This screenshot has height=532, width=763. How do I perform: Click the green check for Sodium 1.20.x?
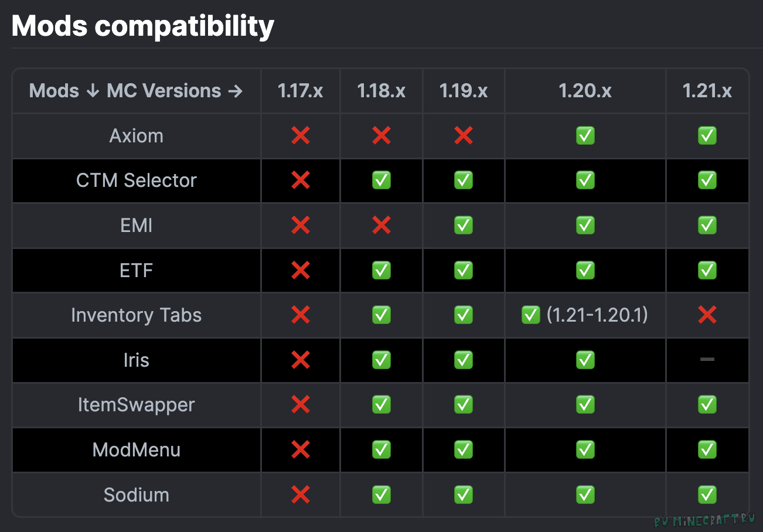tap(585, 495)
